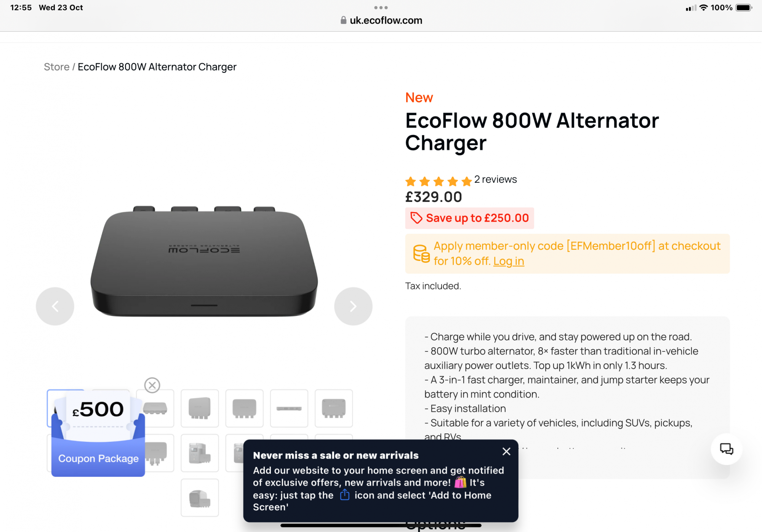Tap the member coupon coins icon

point(421,254)
